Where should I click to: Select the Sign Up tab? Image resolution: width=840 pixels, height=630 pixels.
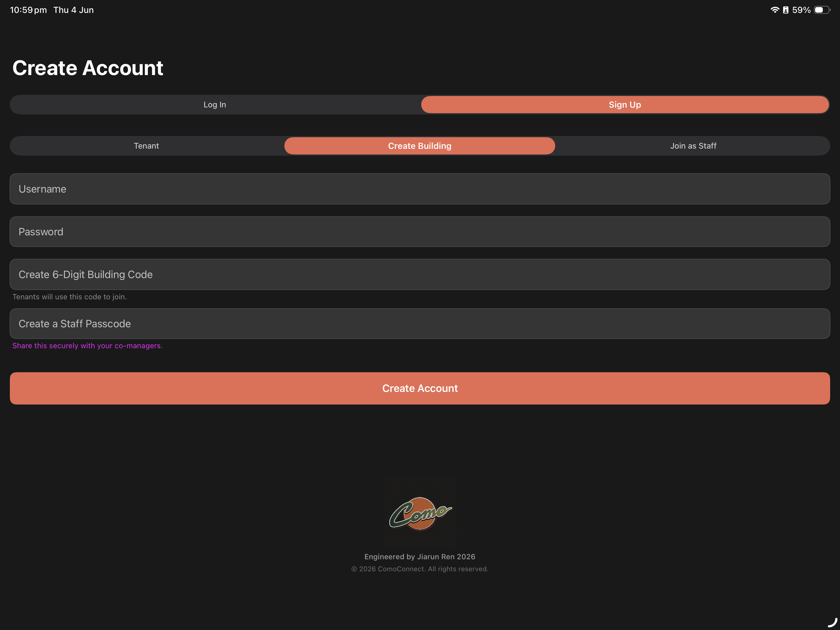point(625,105)
